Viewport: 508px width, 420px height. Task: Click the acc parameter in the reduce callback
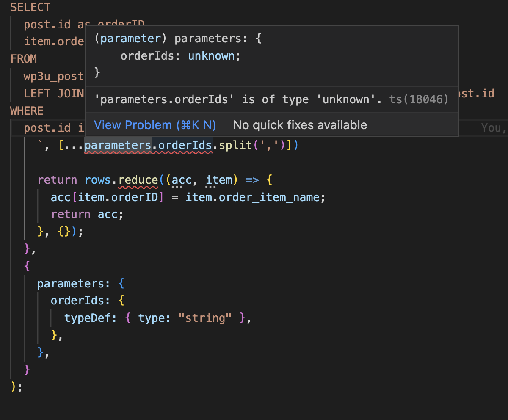[181, 180]
